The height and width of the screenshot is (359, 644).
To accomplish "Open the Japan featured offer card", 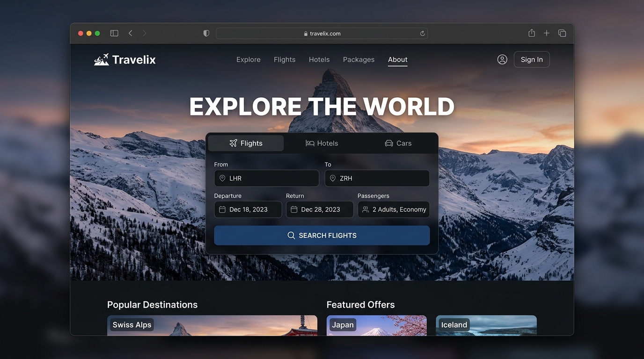I will 377,325.
